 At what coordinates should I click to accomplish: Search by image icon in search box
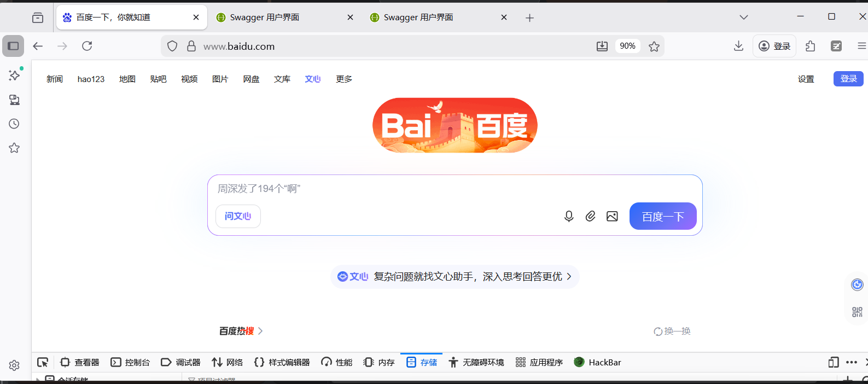click(x=612, y=216)
